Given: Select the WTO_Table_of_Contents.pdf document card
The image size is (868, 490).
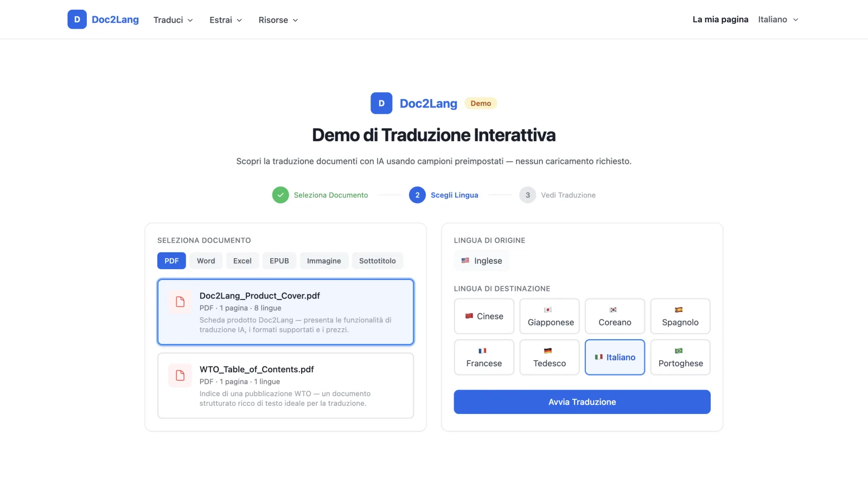Looking at the screenshot, I should coord(285,386).
